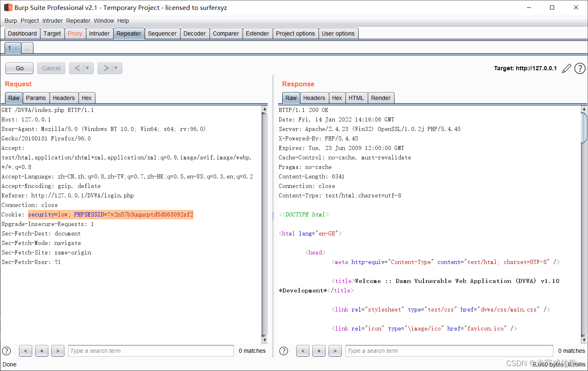Image resolution: width=588 pixels, height=371 pixels.
Task: Click response search plus options button
Action: point(319,351)
